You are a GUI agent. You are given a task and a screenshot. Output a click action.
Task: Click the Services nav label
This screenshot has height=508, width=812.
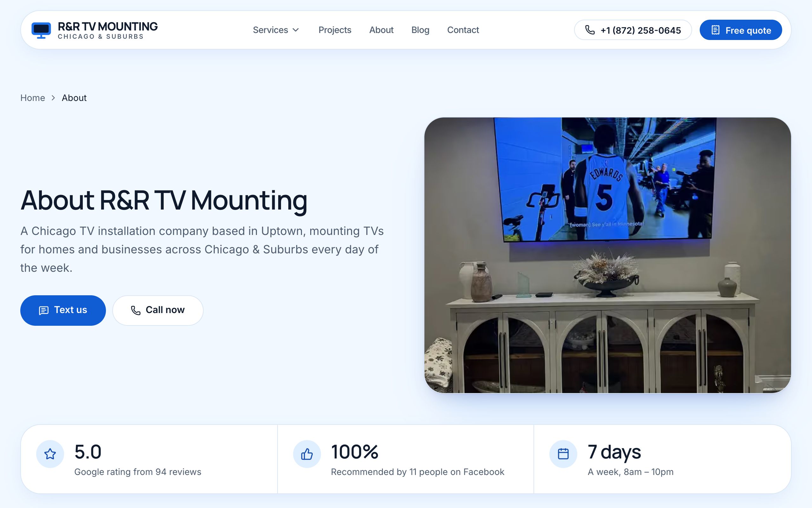coord(270,30)
